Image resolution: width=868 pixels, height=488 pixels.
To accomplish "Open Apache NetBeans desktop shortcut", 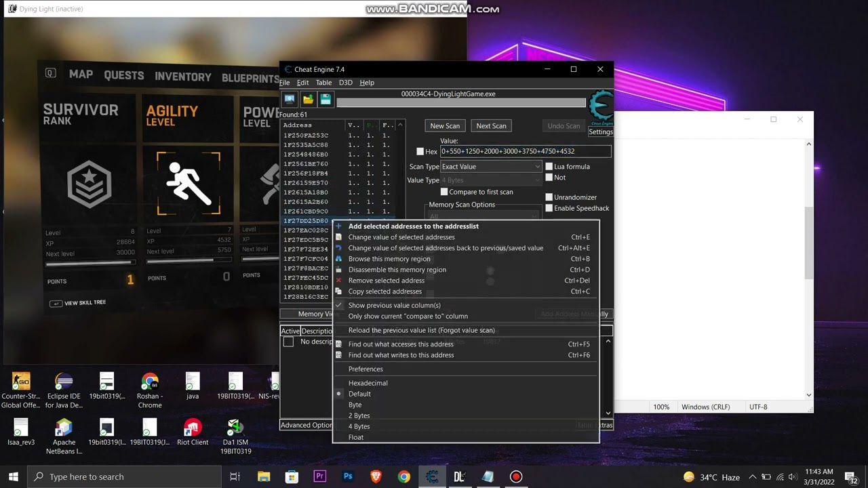I will coord(64,436).
